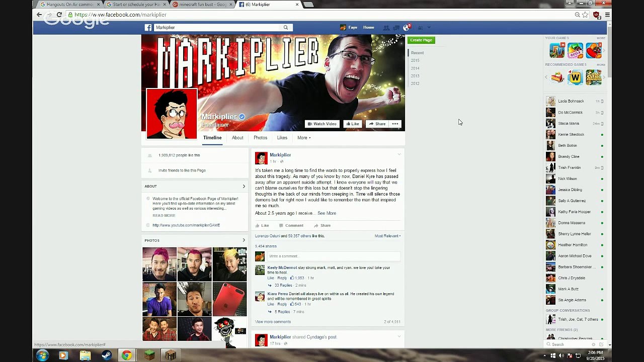The height and width of the screenshot is (362, 644).
Task: Open File Explorer from the taskbar
Action: click(85, 355)
